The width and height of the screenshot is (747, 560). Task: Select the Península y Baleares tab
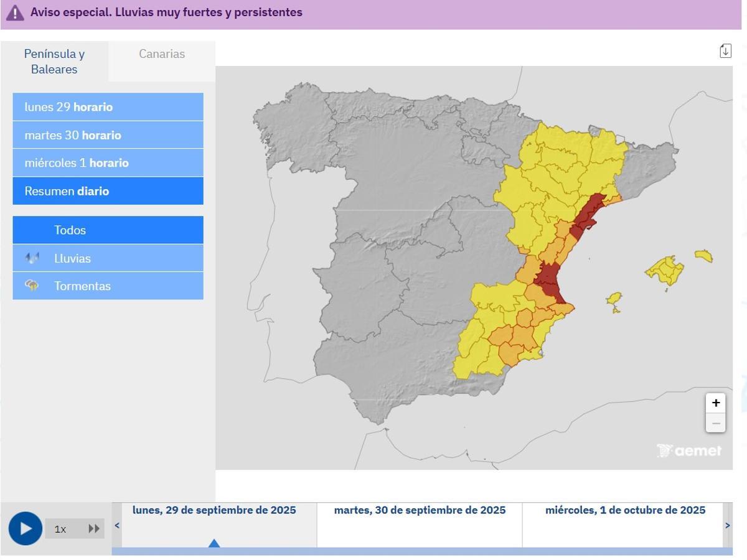[x=55, y=61]
